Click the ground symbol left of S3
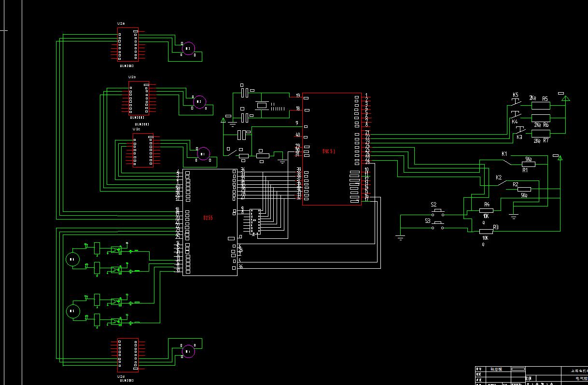Viewport: 588px width, 385px height. coord(400,237)
